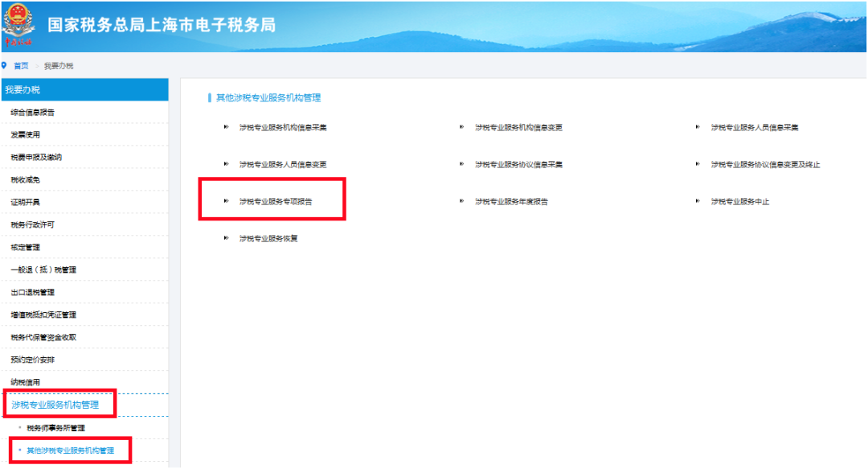The image size is (868, 469).
Task: Select 发票使用 from the sidebar
Action: (x=84, y=134)
